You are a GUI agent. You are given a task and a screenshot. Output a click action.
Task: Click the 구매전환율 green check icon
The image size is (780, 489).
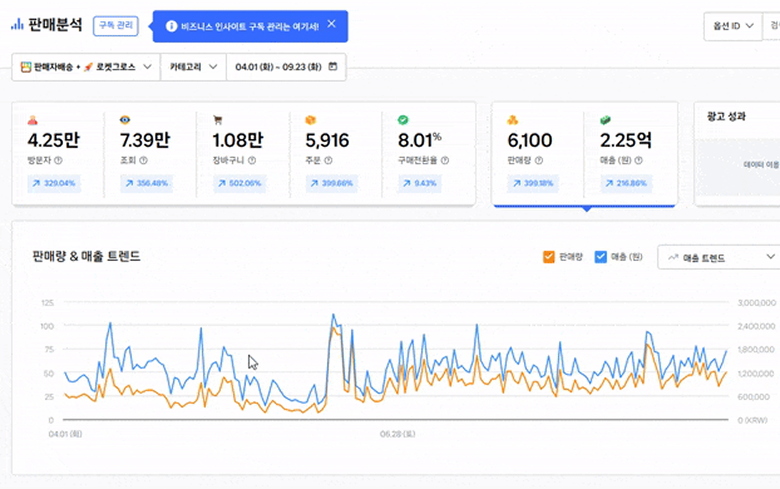pyautogui.click(x=403, y=119)
